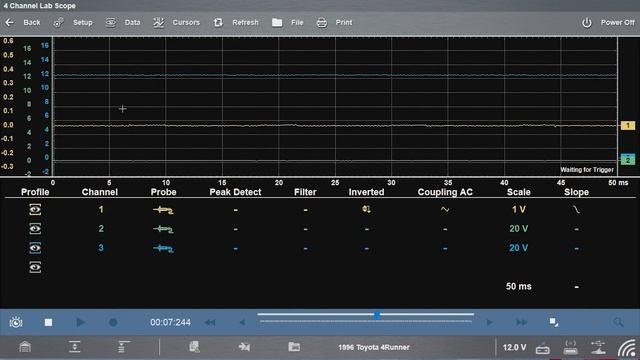Toggle Peak Detect for channel 1
The image size is (640, 360).
[236, 210]
